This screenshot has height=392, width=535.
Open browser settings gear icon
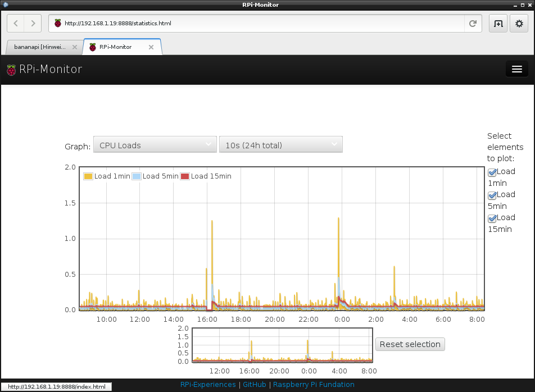[x=519, y=24]
